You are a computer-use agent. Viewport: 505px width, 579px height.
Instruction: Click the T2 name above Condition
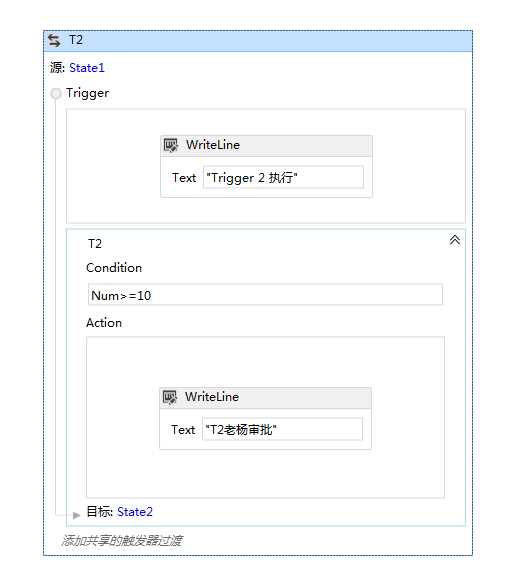click(95, 244)
